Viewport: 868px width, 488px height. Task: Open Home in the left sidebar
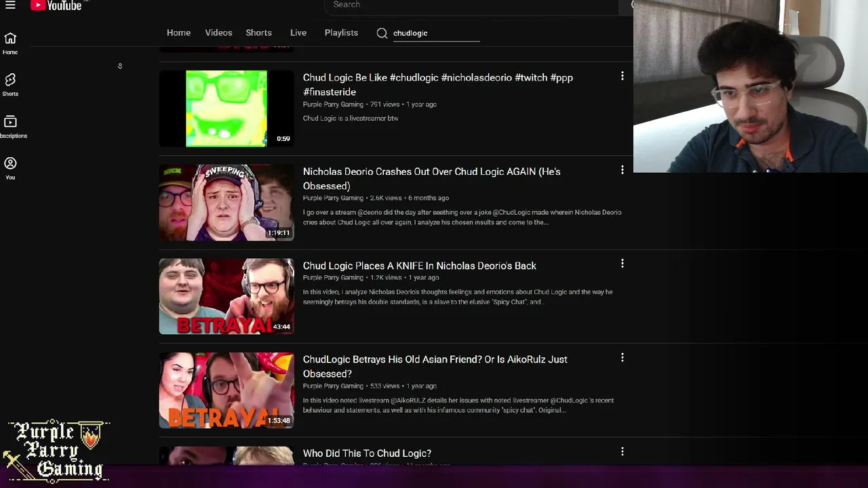tap(10, 43)
